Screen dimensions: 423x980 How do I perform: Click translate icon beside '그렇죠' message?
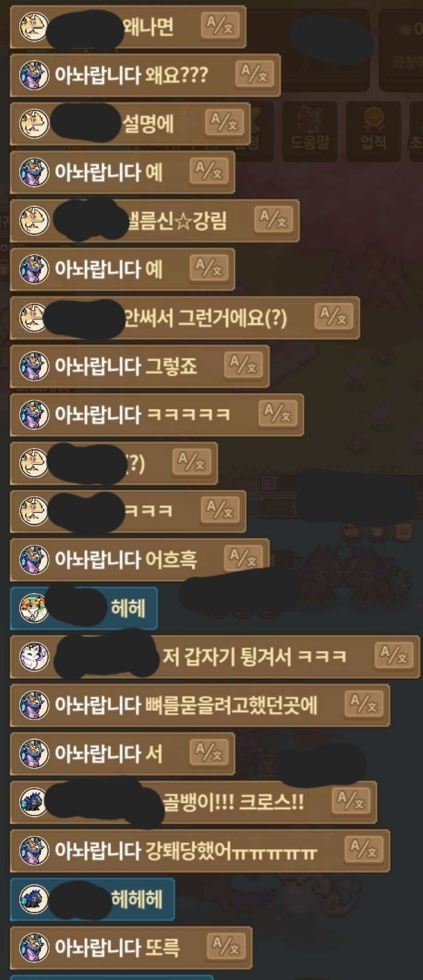[x=242, y=365]
